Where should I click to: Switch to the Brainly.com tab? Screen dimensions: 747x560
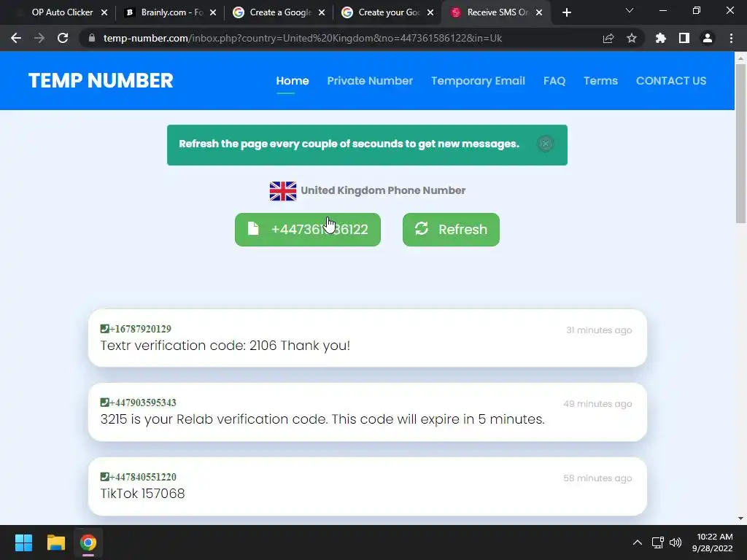[x=169, y=12]
